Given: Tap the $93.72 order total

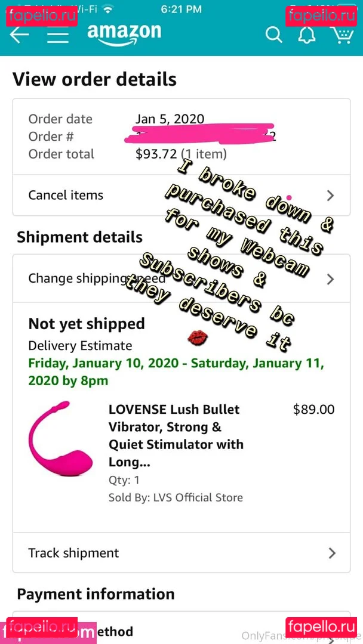Looking at the screenshot, I should 157,154.
